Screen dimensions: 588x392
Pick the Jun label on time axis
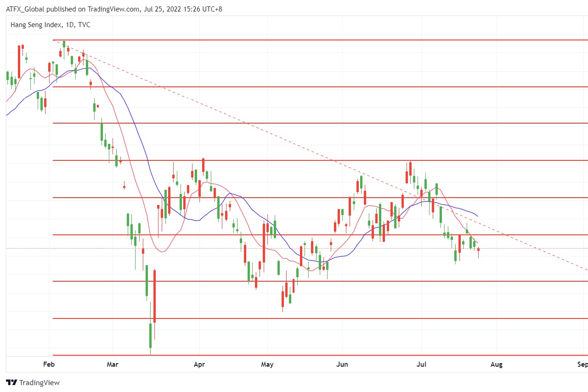(x=342, y=364)
